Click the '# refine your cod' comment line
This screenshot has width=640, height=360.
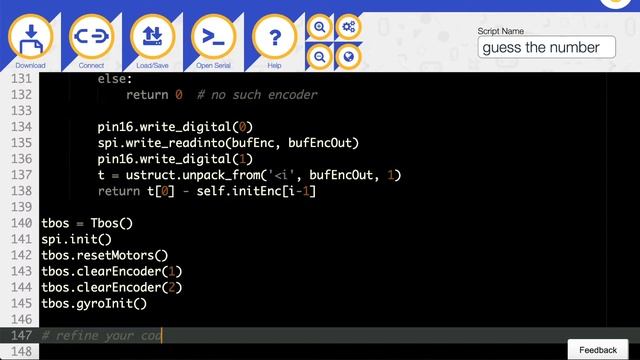point(102,336)
